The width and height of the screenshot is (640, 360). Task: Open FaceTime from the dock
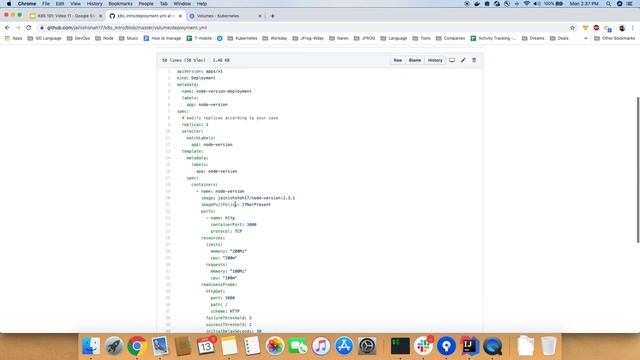tap(298, 346)
